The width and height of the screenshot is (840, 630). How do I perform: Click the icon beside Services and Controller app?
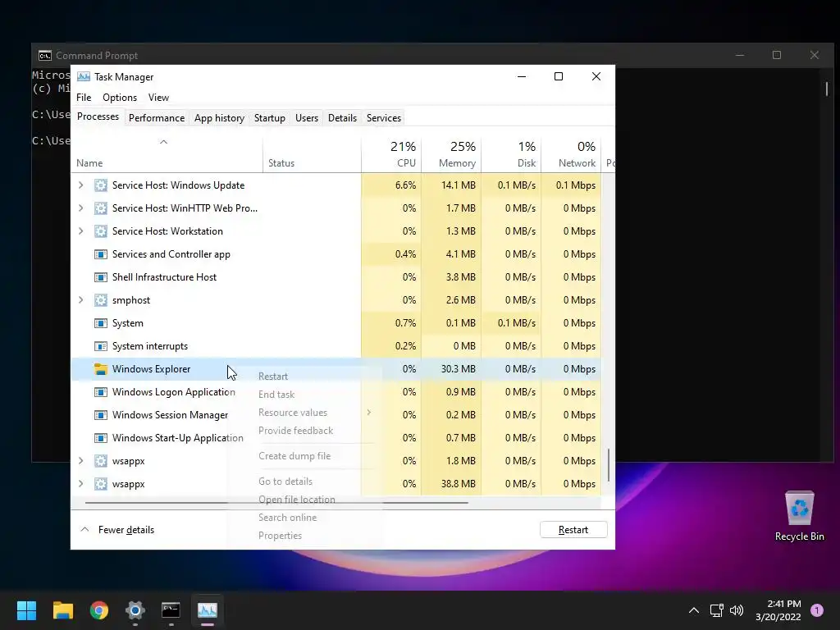coord(101,254)
